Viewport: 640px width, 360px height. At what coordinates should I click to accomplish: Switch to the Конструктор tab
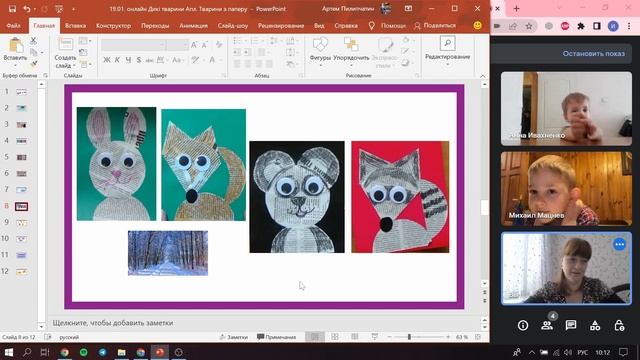[113, 25]
